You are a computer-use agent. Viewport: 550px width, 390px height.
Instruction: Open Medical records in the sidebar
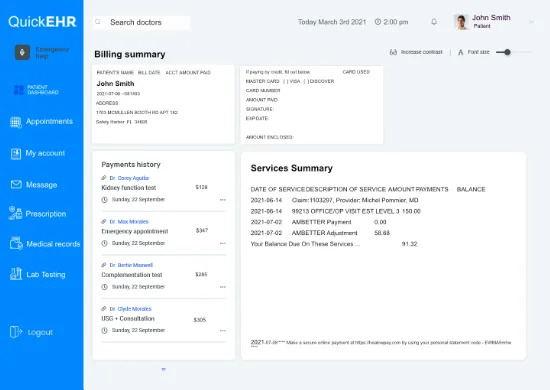pyautogui.click(x=45, y=244)
